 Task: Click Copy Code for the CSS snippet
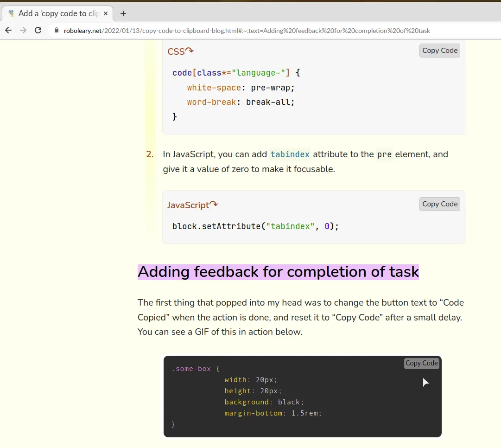pos(439,50)
